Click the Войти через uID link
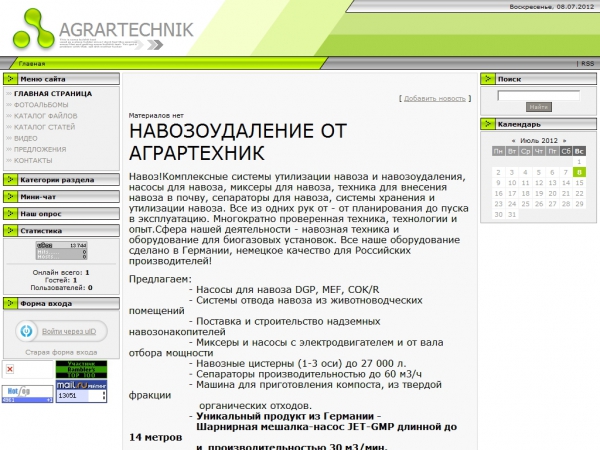Viewport: 600px width, 450px height. [69, 331]
